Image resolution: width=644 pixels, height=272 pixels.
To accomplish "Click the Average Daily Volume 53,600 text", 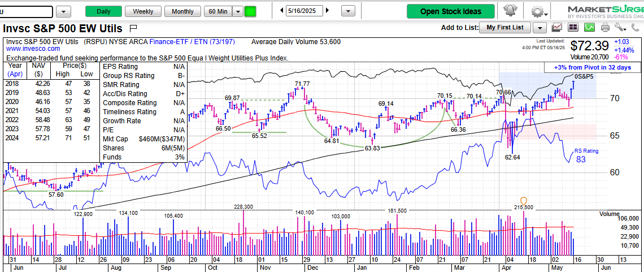I will tap(295, 42).
